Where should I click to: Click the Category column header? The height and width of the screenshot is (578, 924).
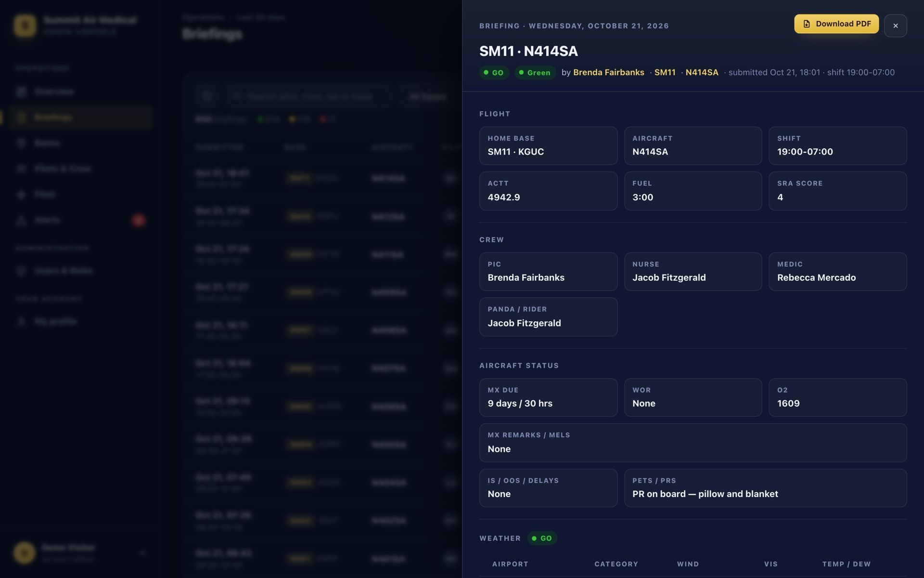(616, 564)
